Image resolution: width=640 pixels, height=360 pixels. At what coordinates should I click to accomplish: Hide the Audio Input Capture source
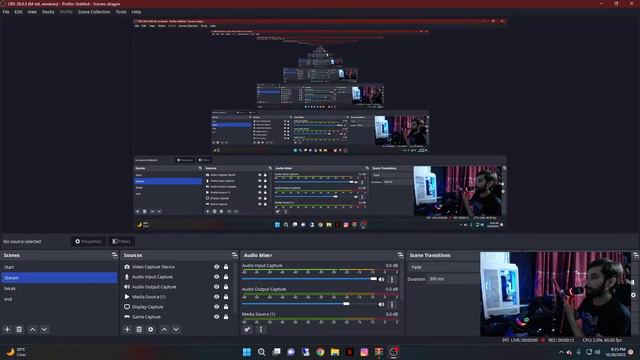216,277
